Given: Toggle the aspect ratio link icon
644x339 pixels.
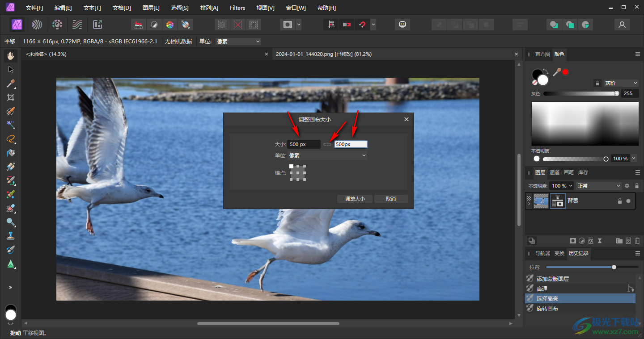Looking at the screenshot, I should (327, 144).
